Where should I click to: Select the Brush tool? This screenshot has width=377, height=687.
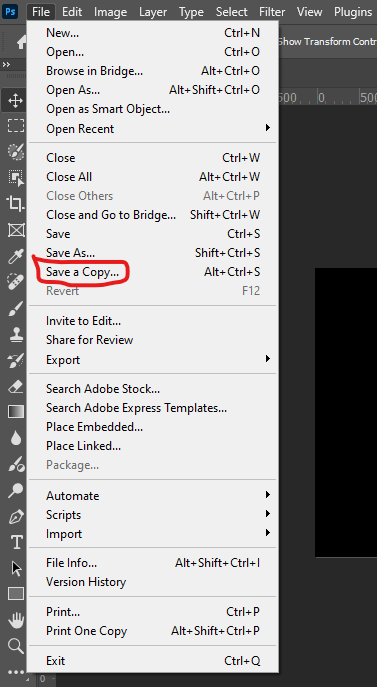(16, 309)
